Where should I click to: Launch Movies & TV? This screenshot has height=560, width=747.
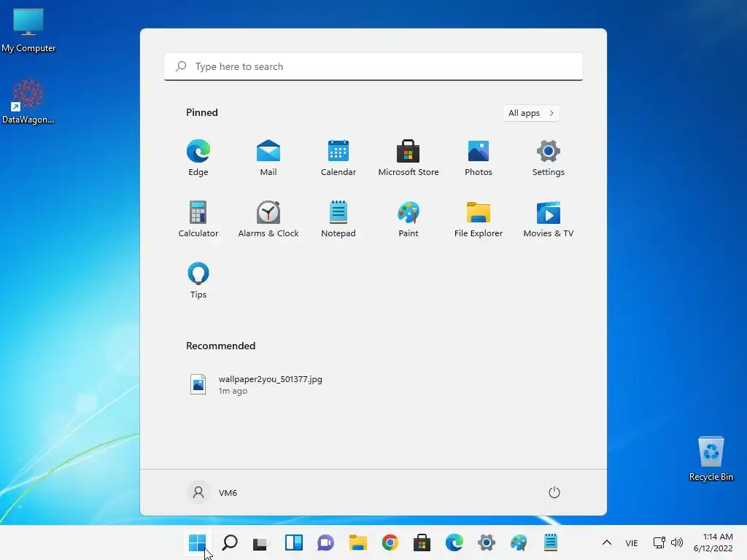coord(549,219)
